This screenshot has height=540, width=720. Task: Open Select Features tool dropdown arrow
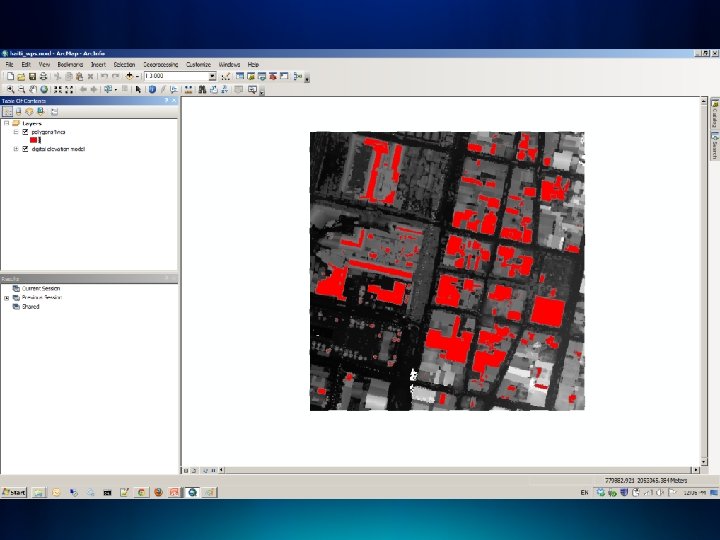[x=115, y=90]
